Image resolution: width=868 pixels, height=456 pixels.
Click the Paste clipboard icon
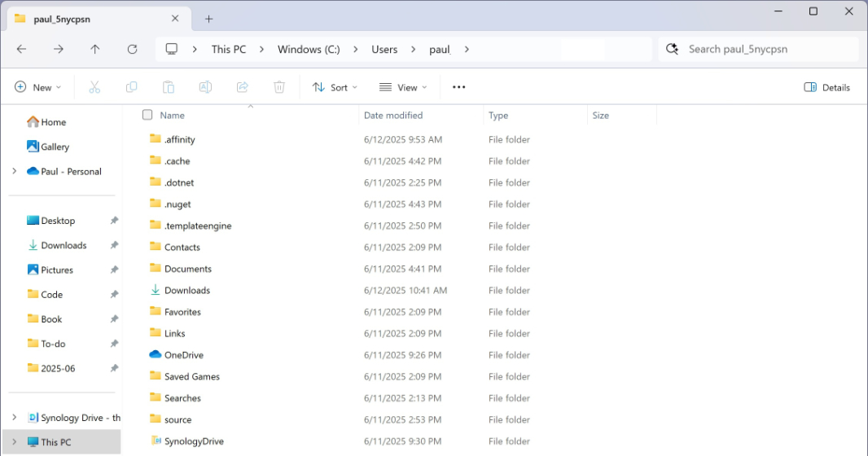click(169, 87)
